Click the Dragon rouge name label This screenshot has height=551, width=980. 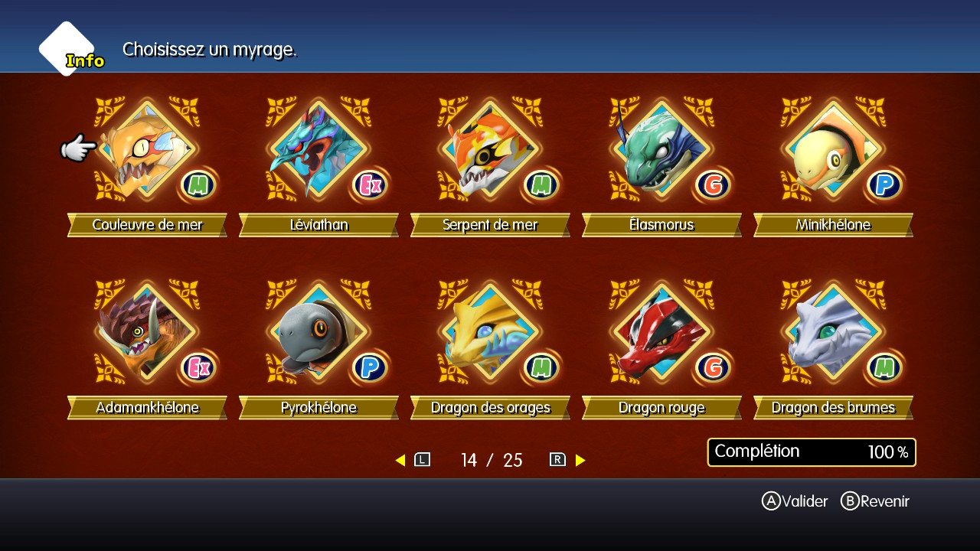tap(661, 408)
